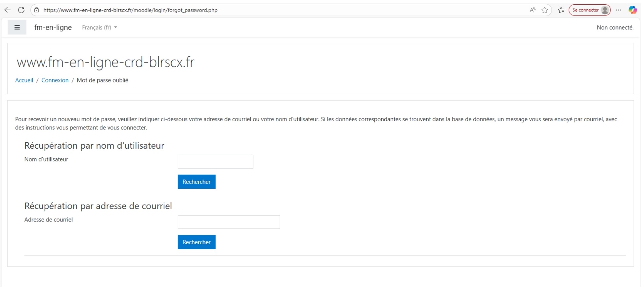Image resolution: width=644 pixels, height=287 pixels.
Task: Click the Se connecter browser profile button
Action: coord(589,10)
